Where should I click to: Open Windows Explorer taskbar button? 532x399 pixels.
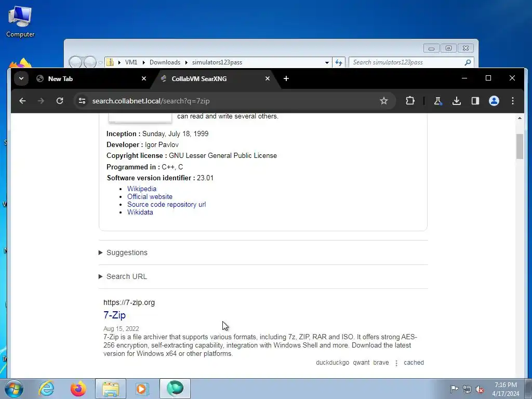coord(111,389)
